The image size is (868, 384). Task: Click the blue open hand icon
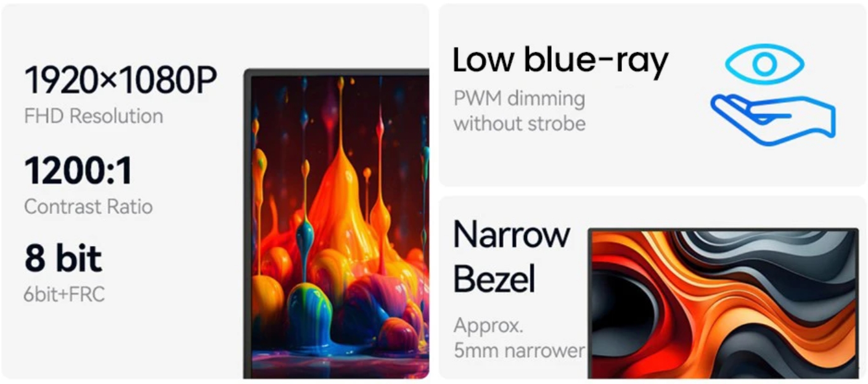point(773,120)
